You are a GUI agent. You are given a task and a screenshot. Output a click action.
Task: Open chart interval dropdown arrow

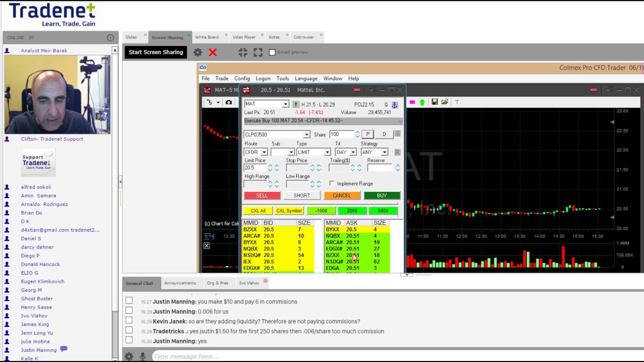point(218,102)
